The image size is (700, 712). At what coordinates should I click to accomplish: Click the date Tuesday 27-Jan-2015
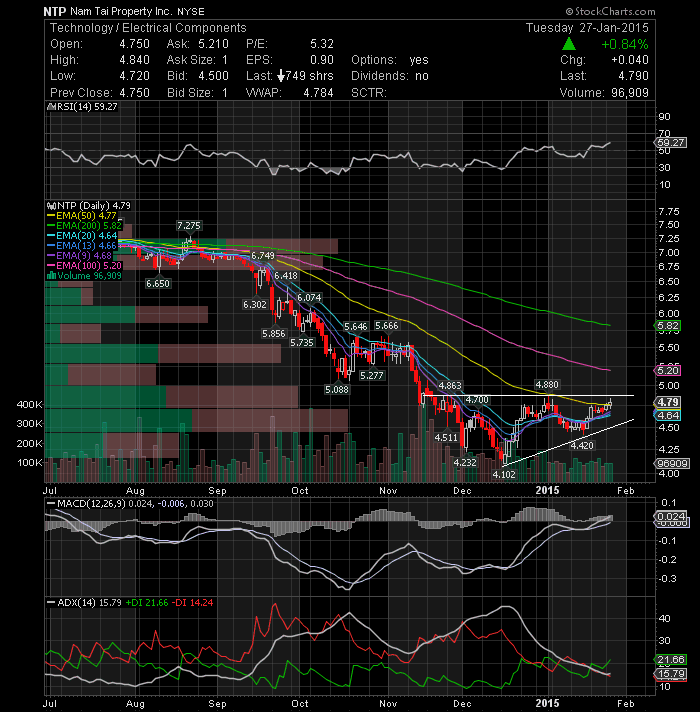(587, 28)
